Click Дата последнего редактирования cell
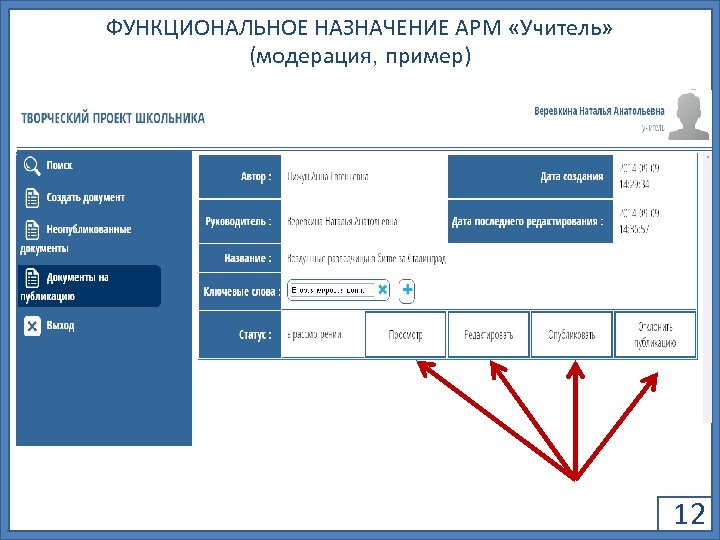Image resolution: width=720 pixels, height=540 pixels. coord(530,221)
